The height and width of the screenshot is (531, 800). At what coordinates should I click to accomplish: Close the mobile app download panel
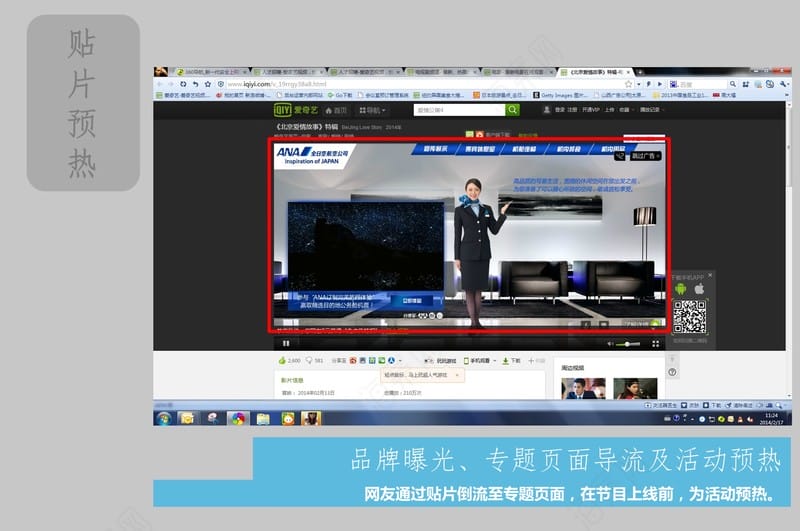click(710, 275)
